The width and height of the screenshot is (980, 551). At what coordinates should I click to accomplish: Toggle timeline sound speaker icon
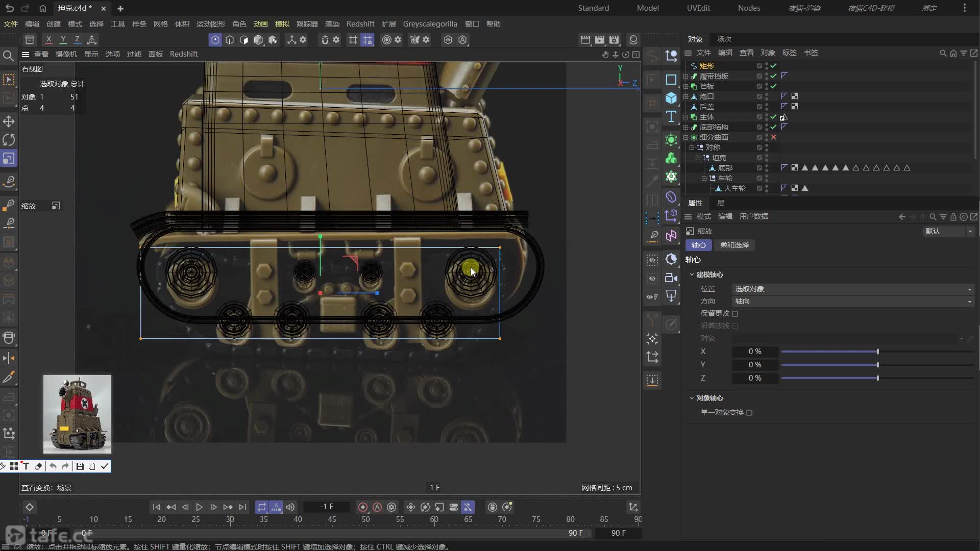click(x=290, y=507)
